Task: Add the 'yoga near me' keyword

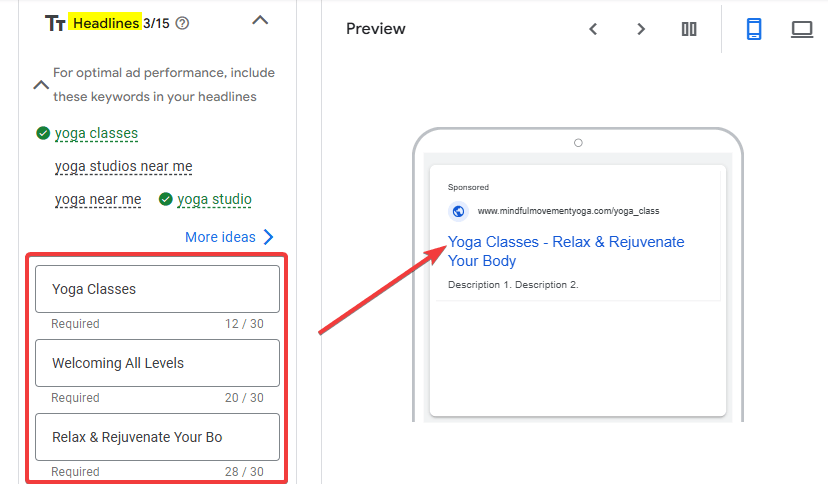Action: (x=98, y=200)
